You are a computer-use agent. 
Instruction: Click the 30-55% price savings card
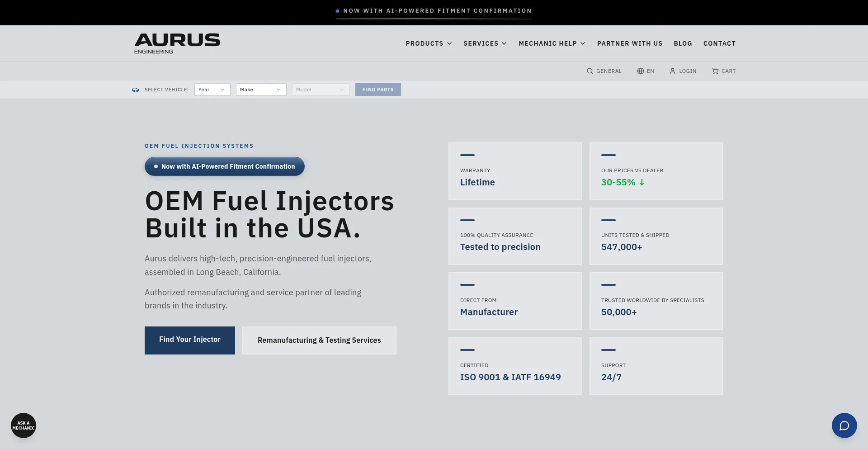pyautogui.click(x=656, y=171)
